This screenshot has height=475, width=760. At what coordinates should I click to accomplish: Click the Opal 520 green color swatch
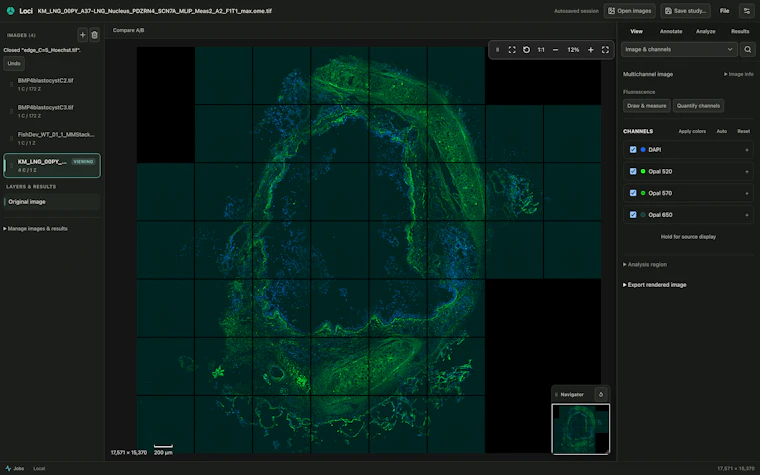[x=643, y=171]
